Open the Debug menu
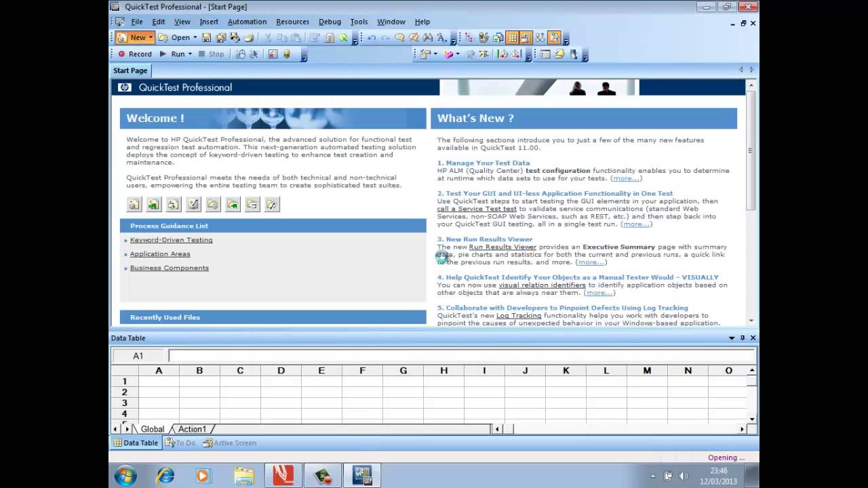This screenshot has width=868, height=488. [x=330, y=22]
